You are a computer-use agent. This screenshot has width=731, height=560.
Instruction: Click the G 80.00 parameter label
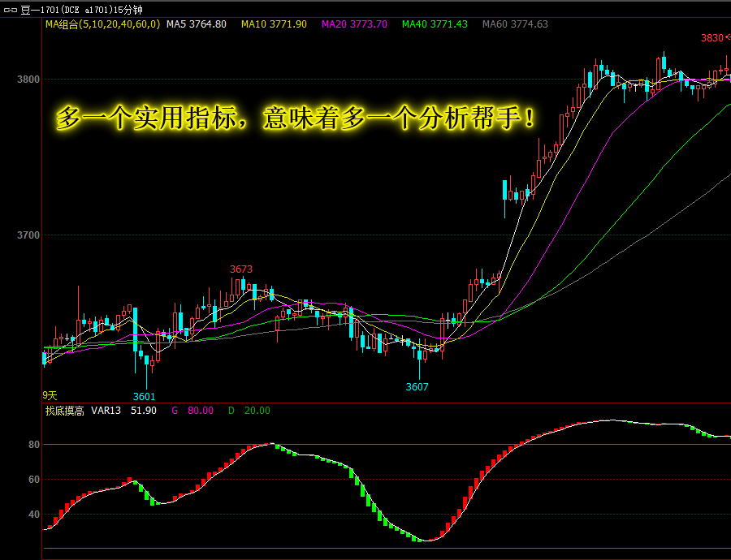point(192,411)
